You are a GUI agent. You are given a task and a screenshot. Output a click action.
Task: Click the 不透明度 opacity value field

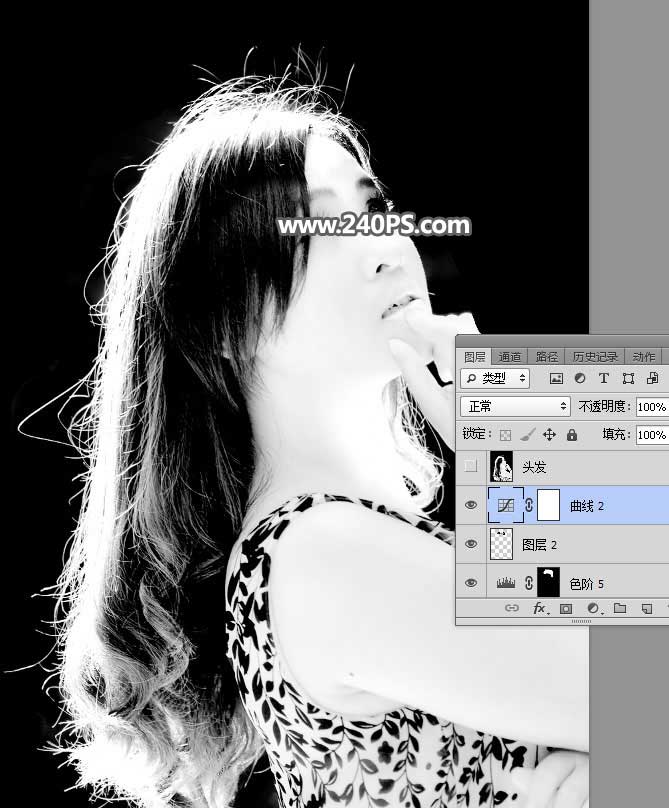pos(652,407)
